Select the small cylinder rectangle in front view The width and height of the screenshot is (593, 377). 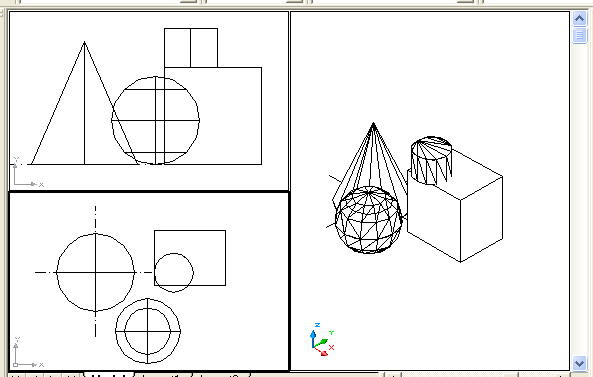(191, 48)
